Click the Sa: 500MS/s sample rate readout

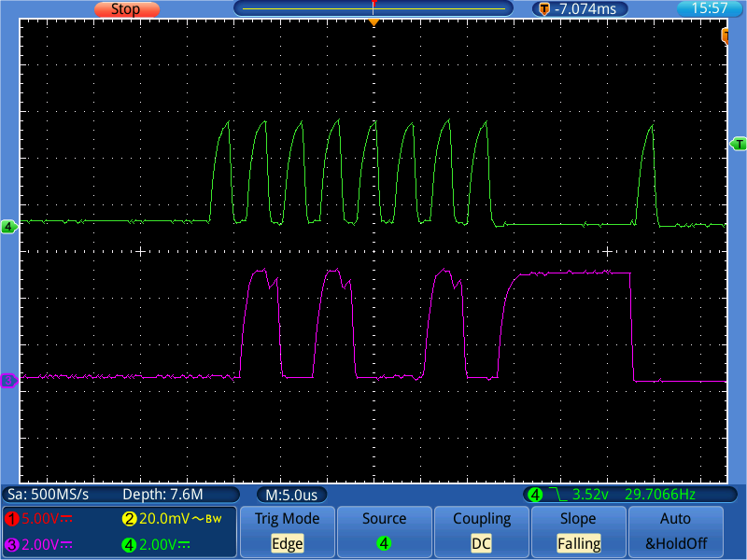point(49,495)
